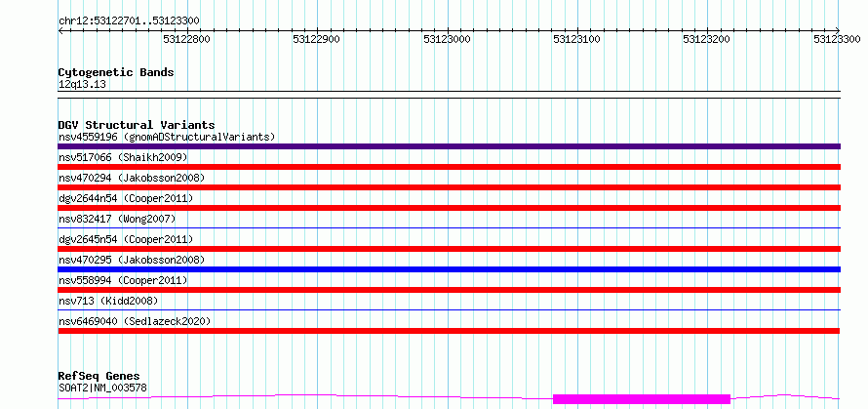Click the thin nsv832417 Wong2007 blue line

coord(449,227)
